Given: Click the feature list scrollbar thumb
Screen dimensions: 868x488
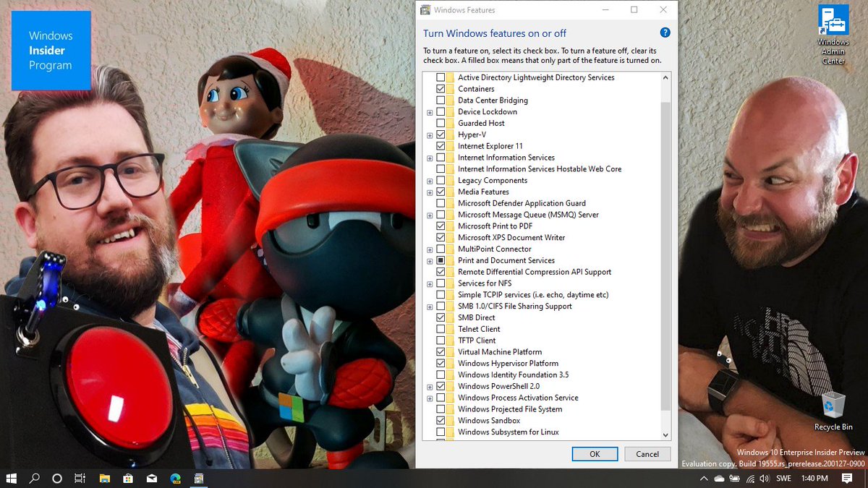Looking at the screenshot, I should [x=666, y=257].
